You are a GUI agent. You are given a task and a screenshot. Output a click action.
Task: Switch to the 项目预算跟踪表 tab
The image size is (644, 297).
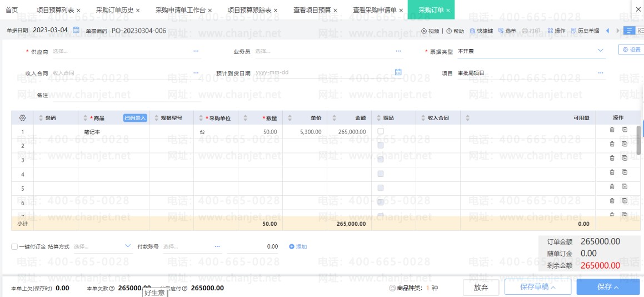(x=253, y=10)
